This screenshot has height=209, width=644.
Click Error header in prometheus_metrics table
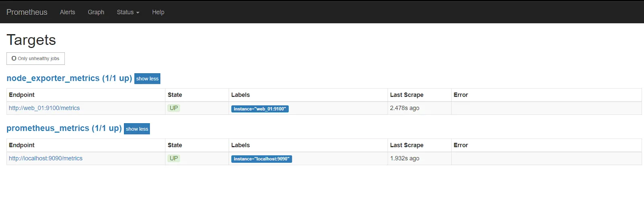click(x=461, y=145)
